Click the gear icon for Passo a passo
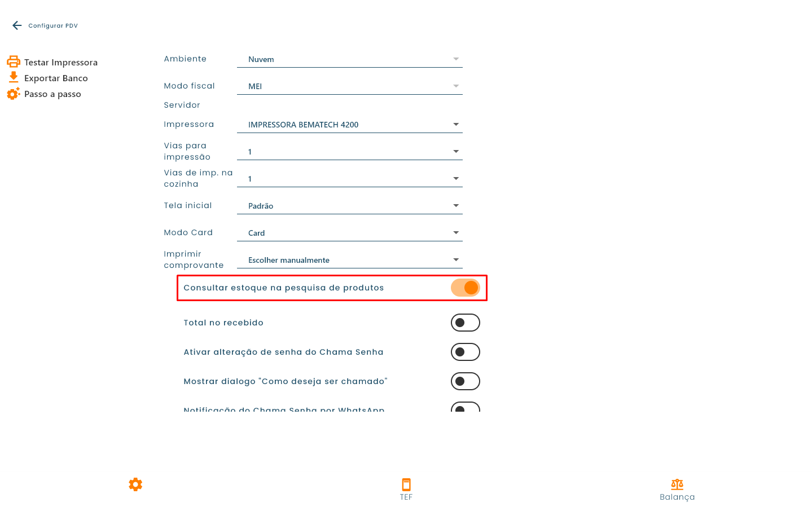This screenshot has width=812, height=507. coord(14,94)
